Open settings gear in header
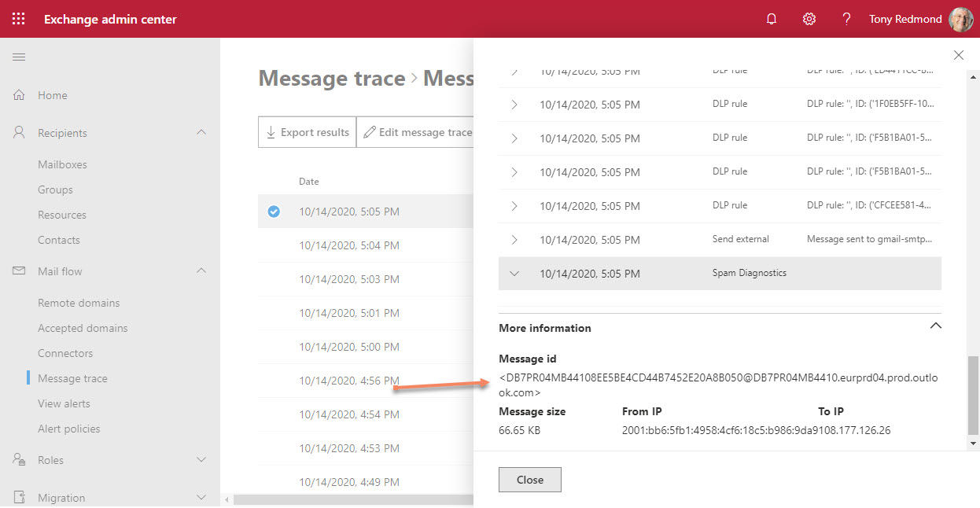Viewport: 980px width, 508px height. [809, 19]
